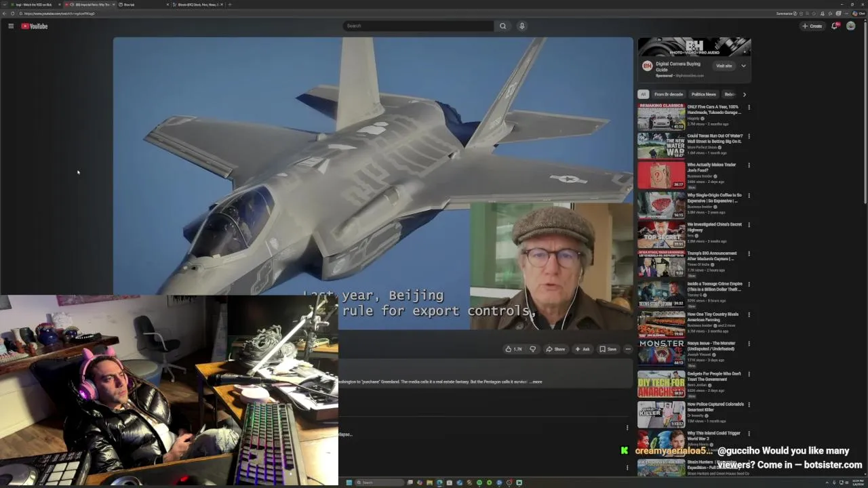Expand the B&H ad chevron

(743, 66)
